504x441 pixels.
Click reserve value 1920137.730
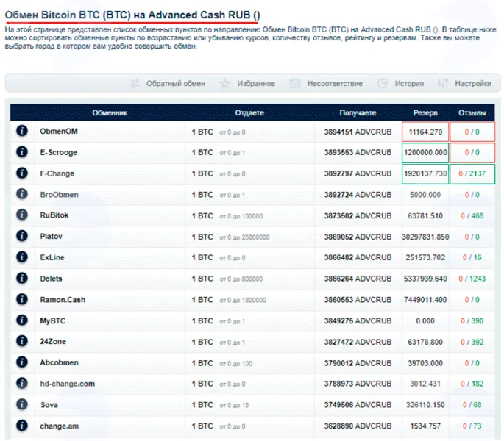[x=425, y=173]
